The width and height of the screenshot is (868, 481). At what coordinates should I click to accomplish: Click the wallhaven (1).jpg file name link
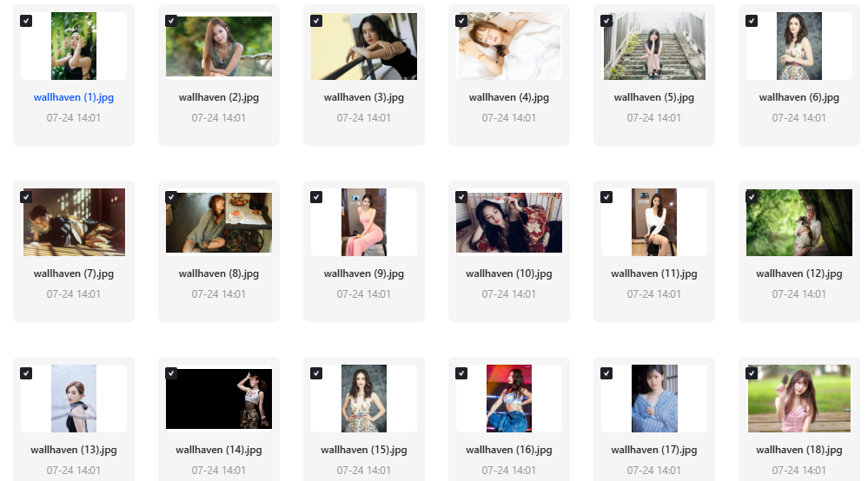pos(74,97)
